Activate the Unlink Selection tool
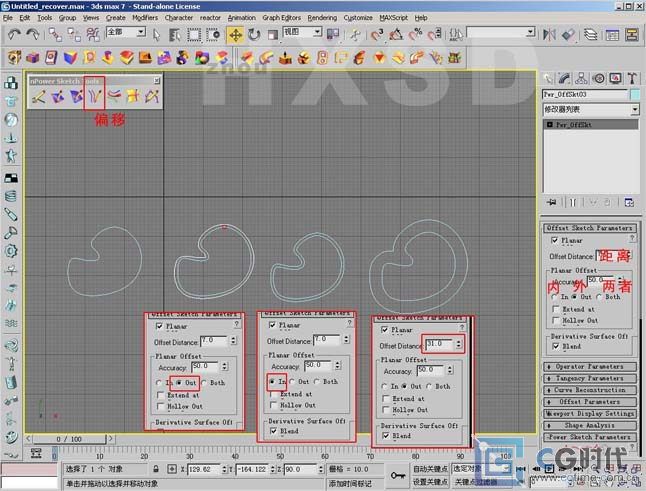This screenshot has width=646, height=491. (x=74, y=35)
